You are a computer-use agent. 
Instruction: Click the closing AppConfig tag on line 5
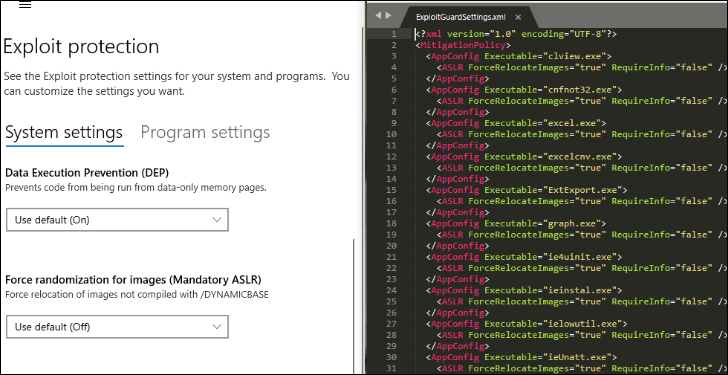tap(457, 78)
